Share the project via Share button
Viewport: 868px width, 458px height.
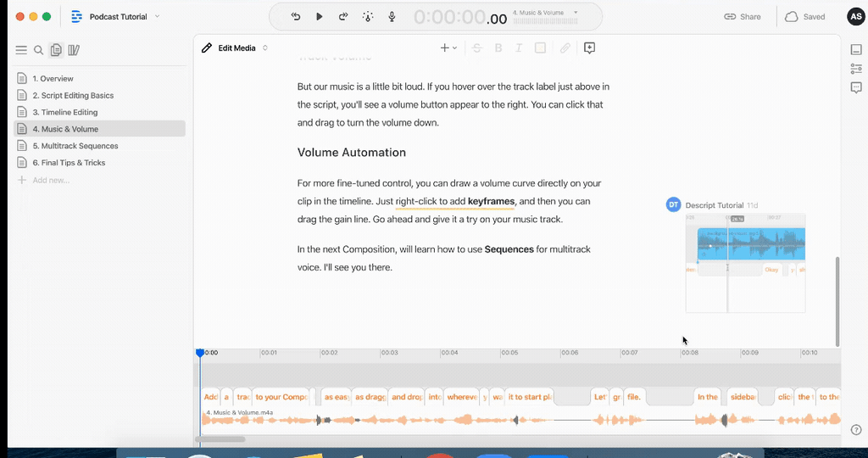coord(743,17)
